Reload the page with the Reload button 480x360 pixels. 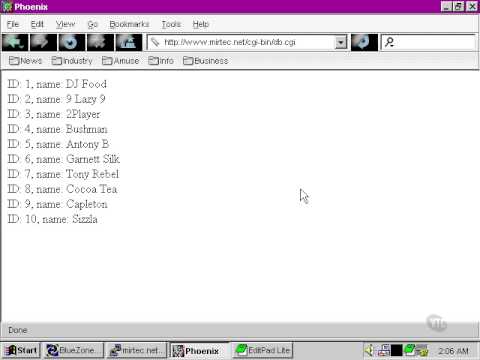coord(72,42)
